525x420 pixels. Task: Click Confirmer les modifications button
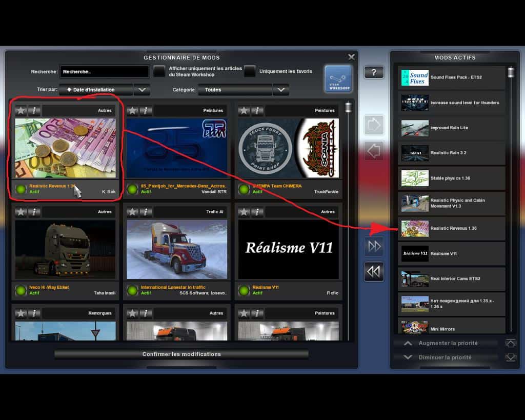tap(181, 354)
